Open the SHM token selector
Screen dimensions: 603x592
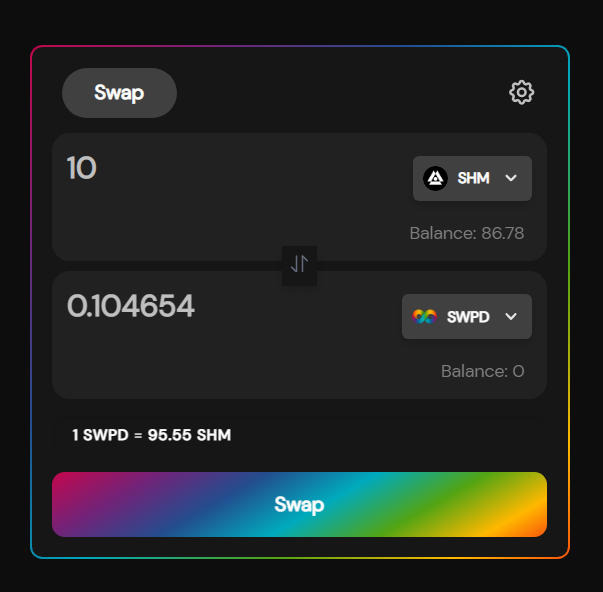coord(472,178)
